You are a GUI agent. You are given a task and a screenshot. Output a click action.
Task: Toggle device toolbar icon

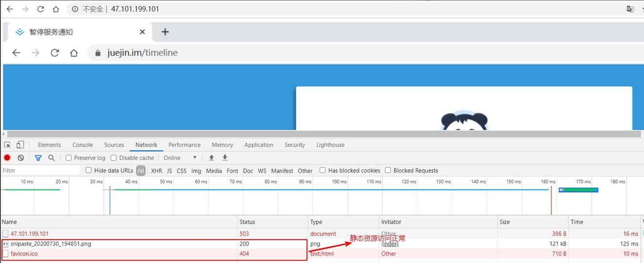pos(20,145)
